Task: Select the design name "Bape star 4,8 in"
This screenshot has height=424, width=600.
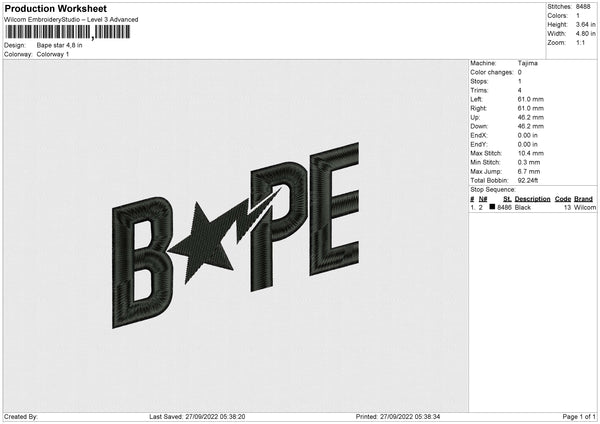Action: tap(59, 45)
